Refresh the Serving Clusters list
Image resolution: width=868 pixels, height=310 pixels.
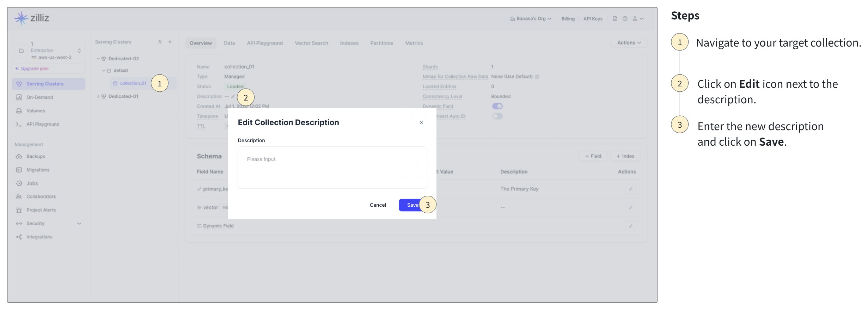(160, 42)
